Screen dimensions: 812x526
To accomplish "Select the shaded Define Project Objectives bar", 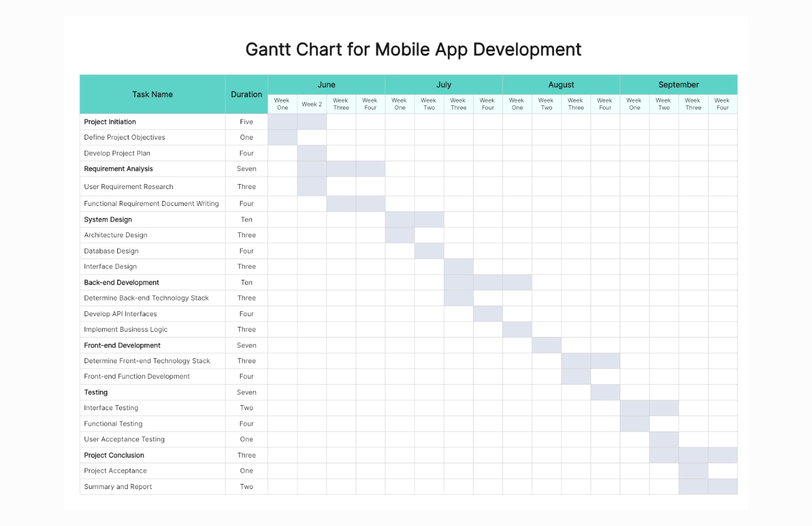I will [x=282, y=138].
